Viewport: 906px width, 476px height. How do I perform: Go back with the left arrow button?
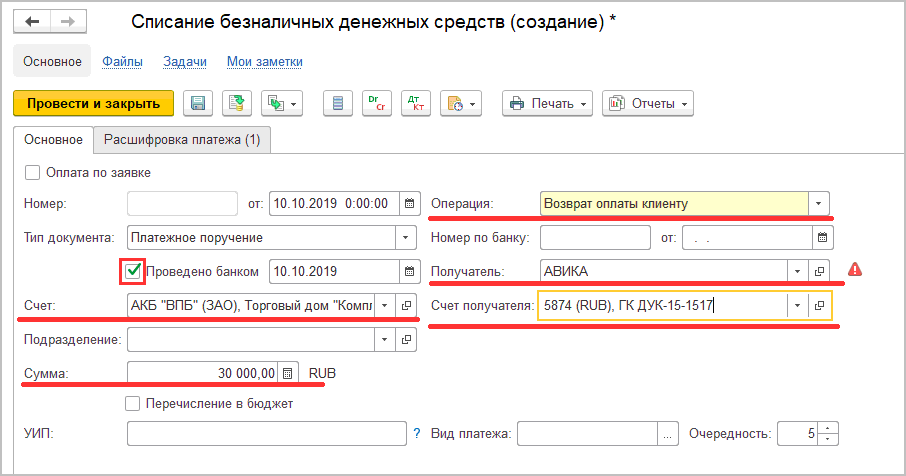tap(32, 22)
